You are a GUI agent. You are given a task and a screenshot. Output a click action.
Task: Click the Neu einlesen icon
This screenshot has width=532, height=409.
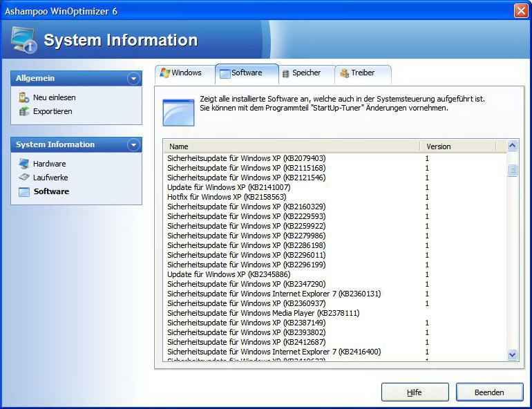24,97
